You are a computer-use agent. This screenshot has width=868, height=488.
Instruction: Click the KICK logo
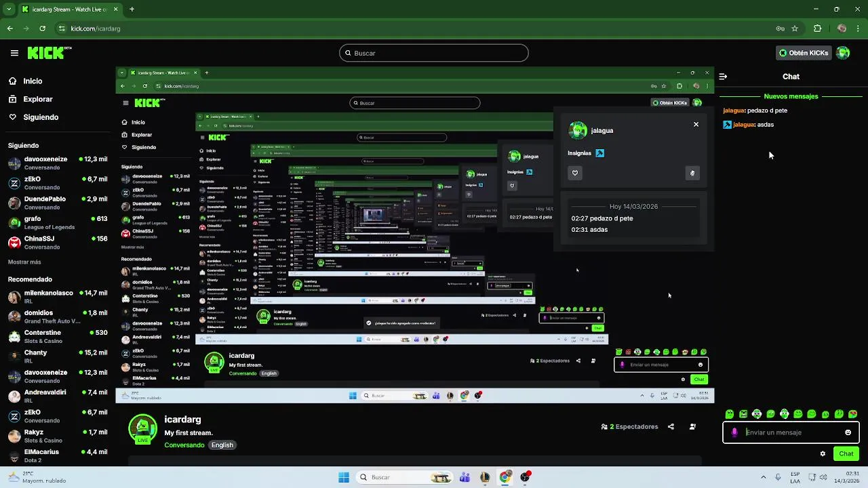(49, 53)
